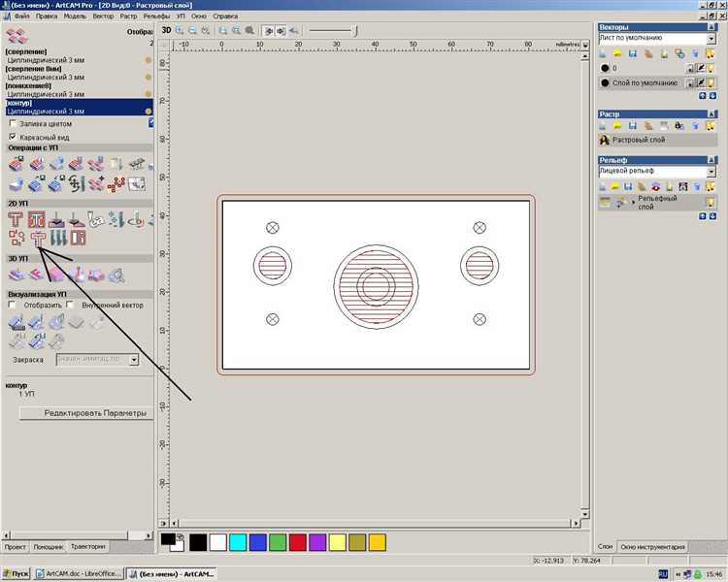Click the red icon in Рельеф panel toolbar
Image resolution: width=728 pixels, height=582 pixels.
(656, 186)
